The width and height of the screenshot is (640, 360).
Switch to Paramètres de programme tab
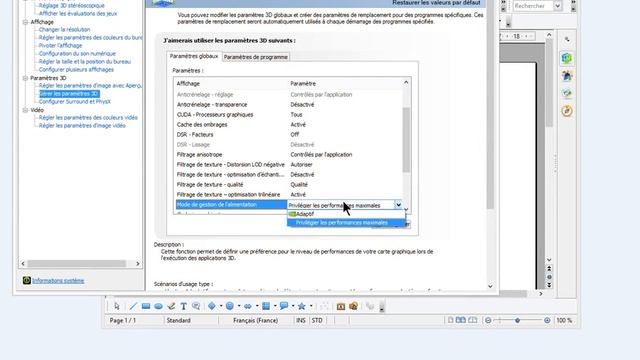pos(256,57)
